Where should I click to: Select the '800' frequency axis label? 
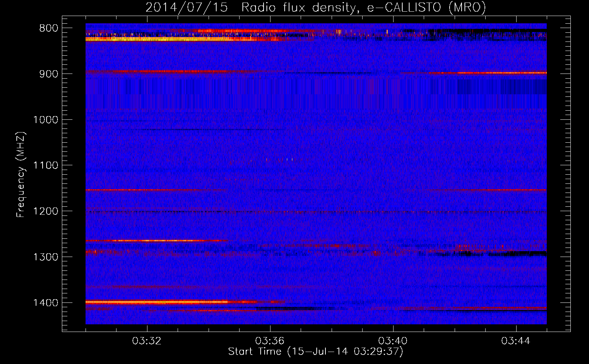[48, 28]
